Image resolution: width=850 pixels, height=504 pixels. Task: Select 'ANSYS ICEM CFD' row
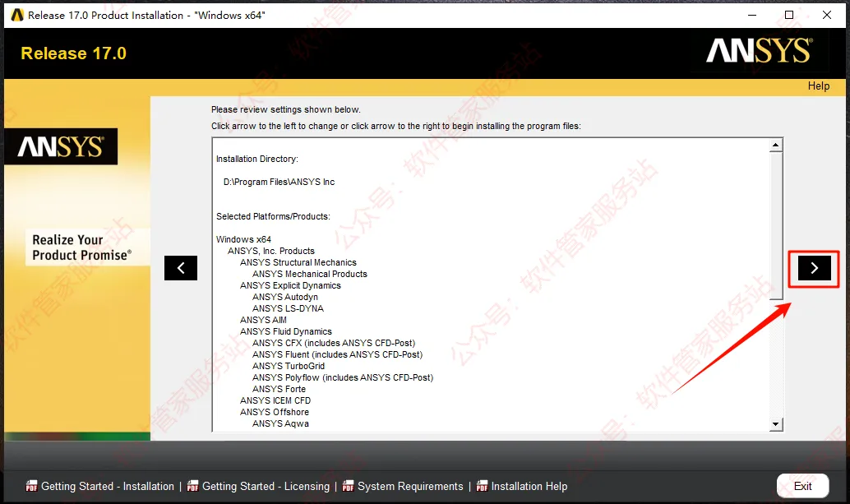[275, 400]
